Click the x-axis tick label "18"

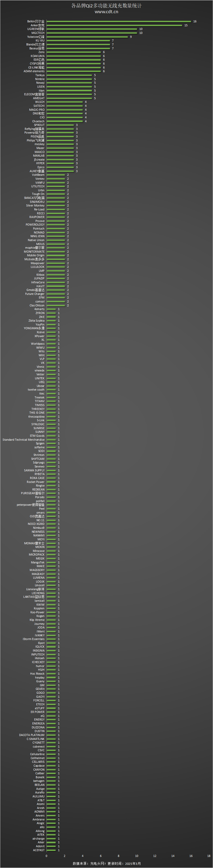point(209,856)
